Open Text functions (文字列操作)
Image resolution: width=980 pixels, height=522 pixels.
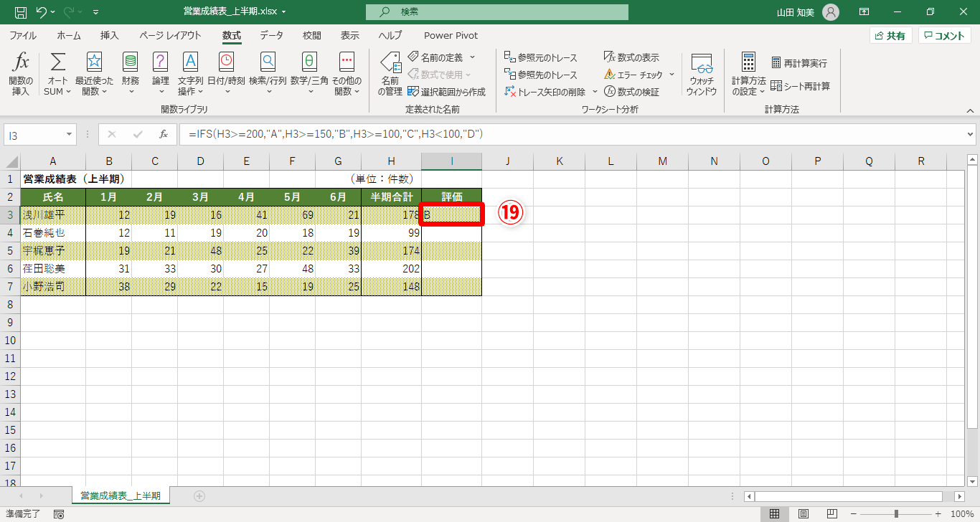pos(190,75)
